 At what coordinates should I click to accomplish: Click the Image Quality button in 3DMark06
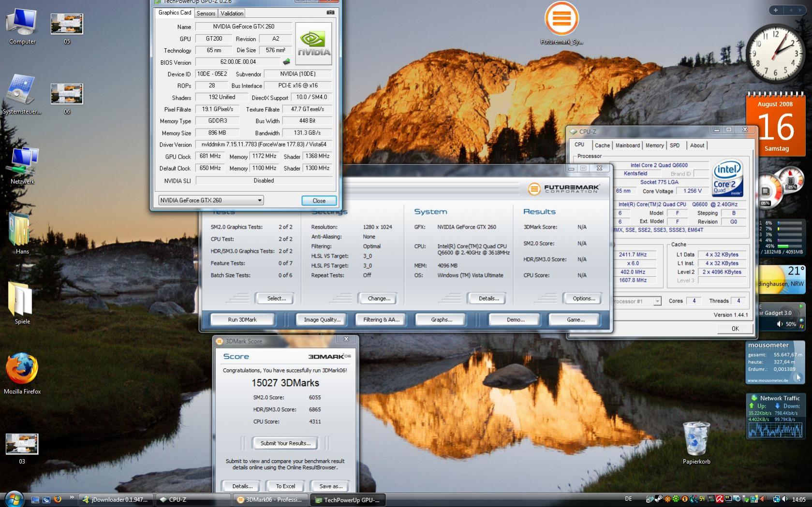tap(322, 319)
